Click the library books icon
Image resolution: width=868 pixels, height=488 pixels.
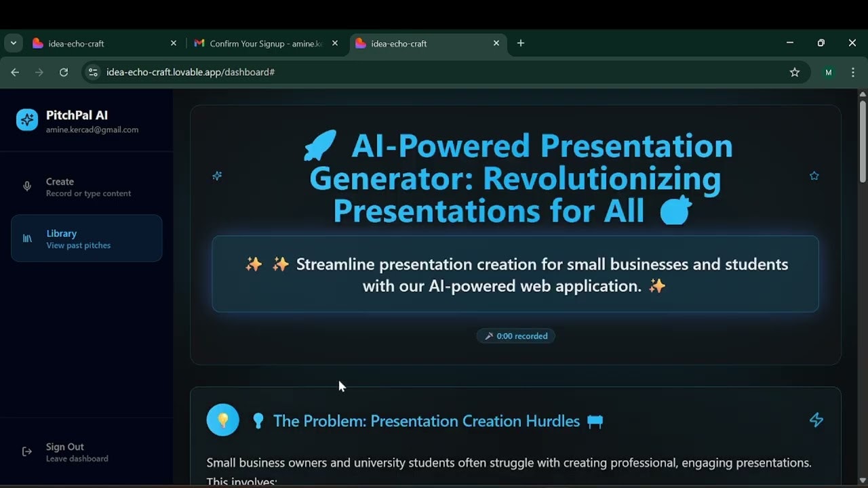pos(27,239)
